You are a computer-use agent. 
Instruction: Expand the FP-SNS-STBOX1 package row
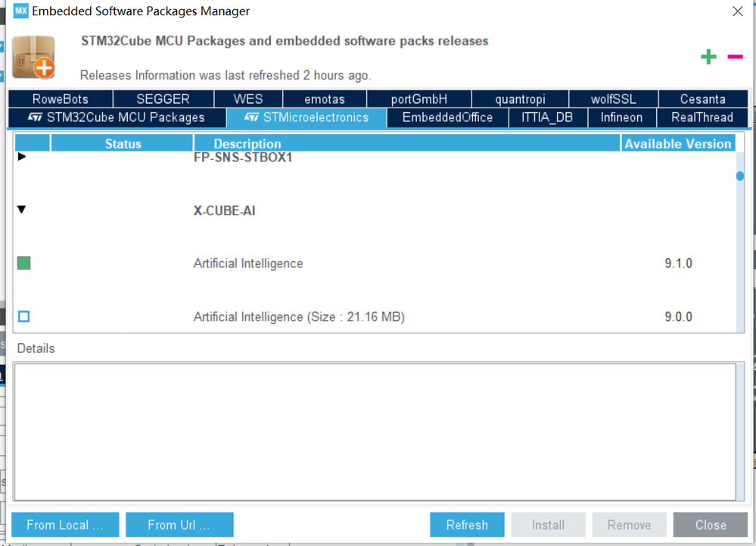[x=21, y=157]
